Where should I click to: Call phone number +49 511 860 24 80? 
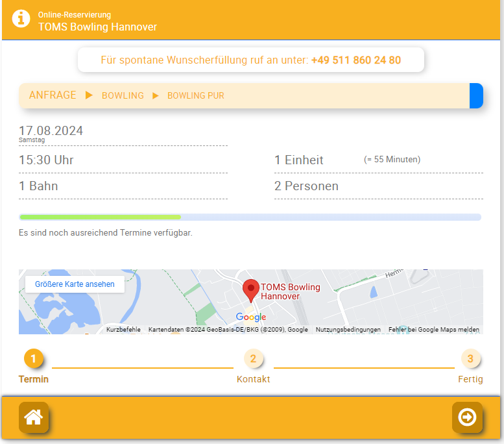355,60
